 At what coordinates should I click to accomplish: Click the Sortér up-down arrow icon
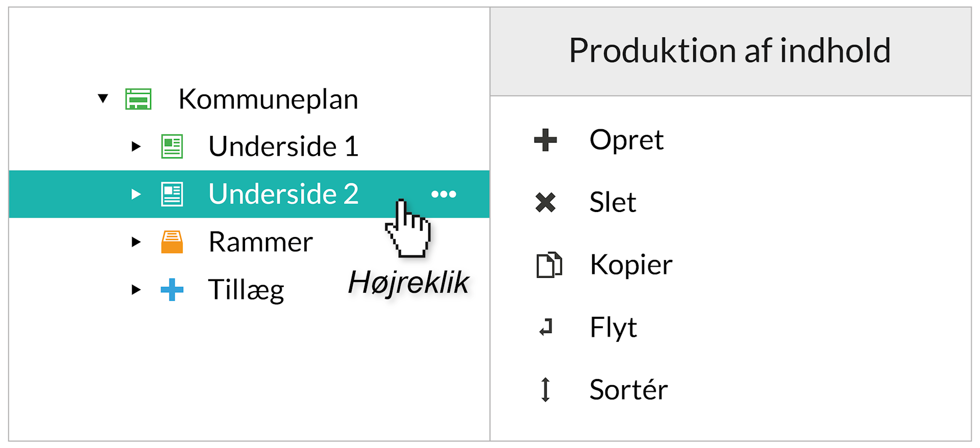[x=545, y=390]
